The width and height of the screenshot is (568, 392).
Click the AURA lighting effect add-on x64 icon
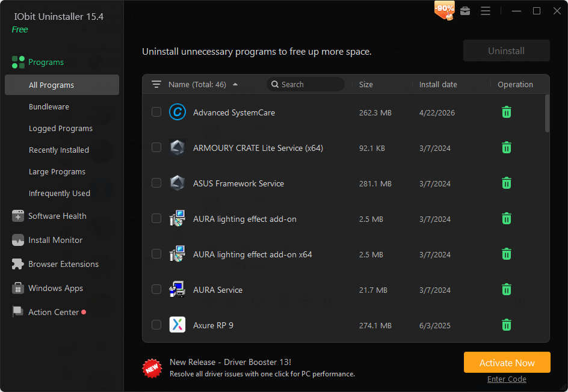[x=177, y=254]
